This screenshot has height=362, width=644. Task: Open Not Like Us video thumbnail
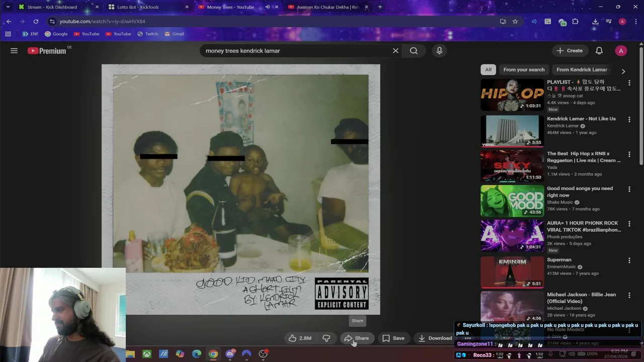(512, 131)
